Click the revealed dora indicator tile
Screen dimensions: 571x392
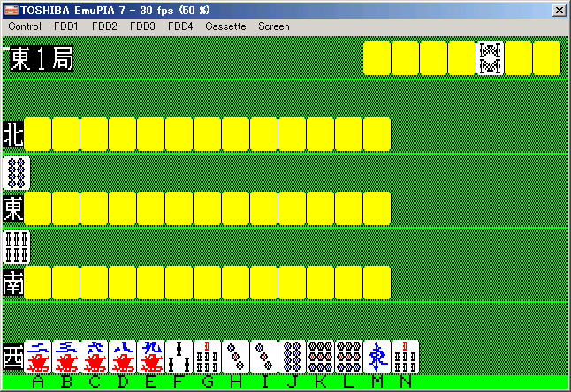click(490, 58)
